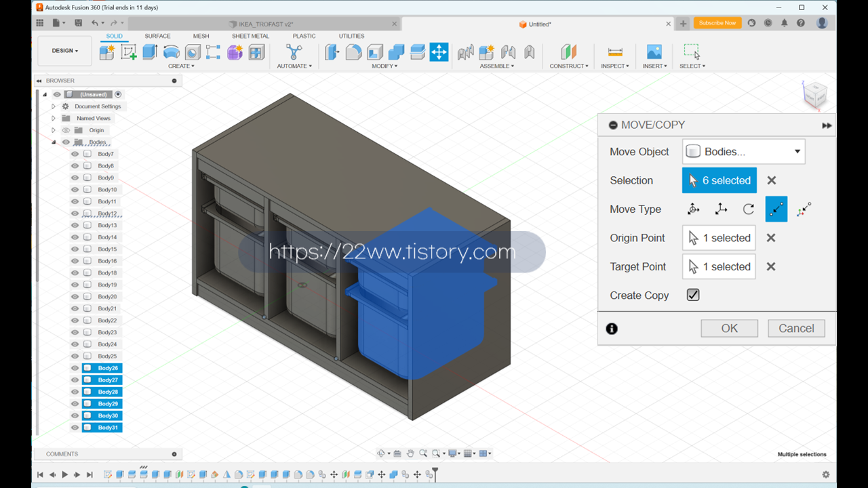Choose Free Move type icon
The height and width of the screenshot is (488, 868).
(x=693, y=209)
